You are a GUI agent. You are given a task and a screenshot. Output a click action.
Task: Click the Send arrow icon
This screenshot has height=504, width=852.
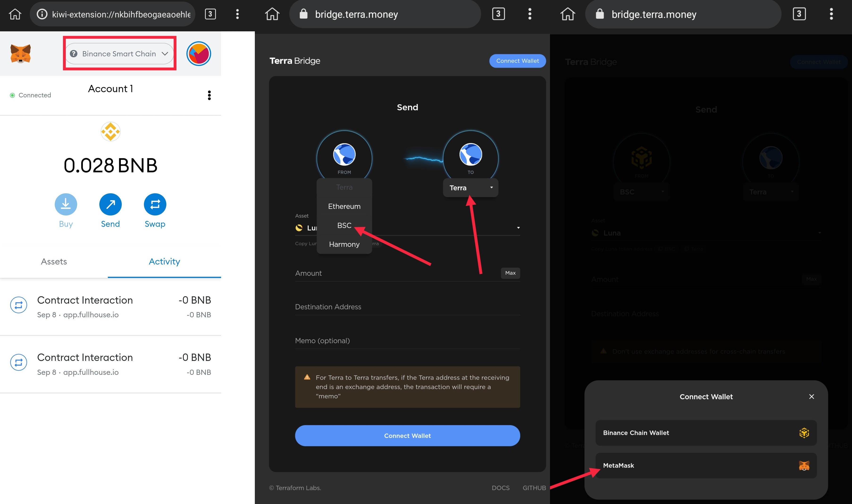coord(110,204)
